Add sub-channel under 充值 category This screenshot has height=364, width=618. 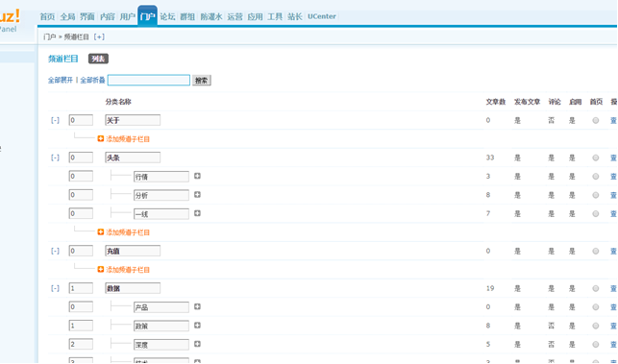124,270
